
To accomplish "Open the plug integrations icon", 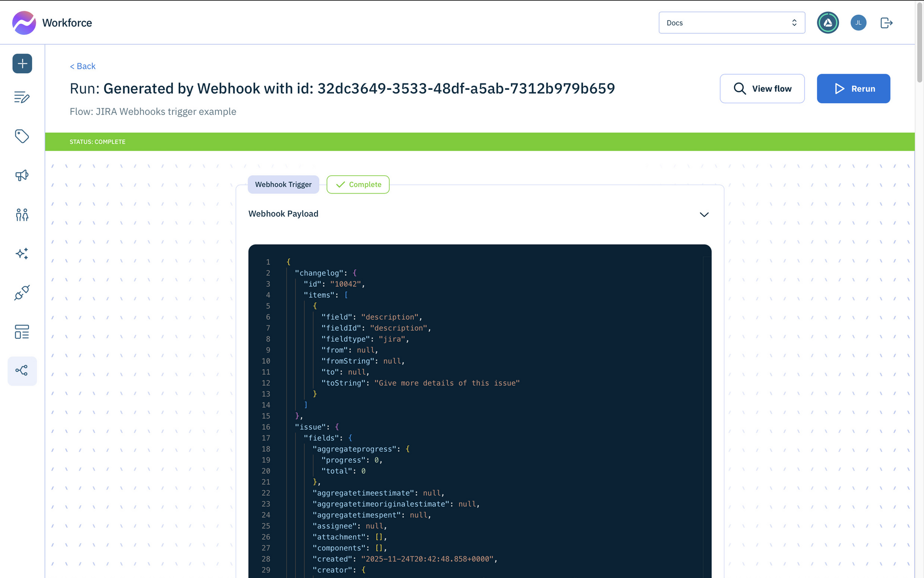I will pyautogui.click(x=22, y=293).
